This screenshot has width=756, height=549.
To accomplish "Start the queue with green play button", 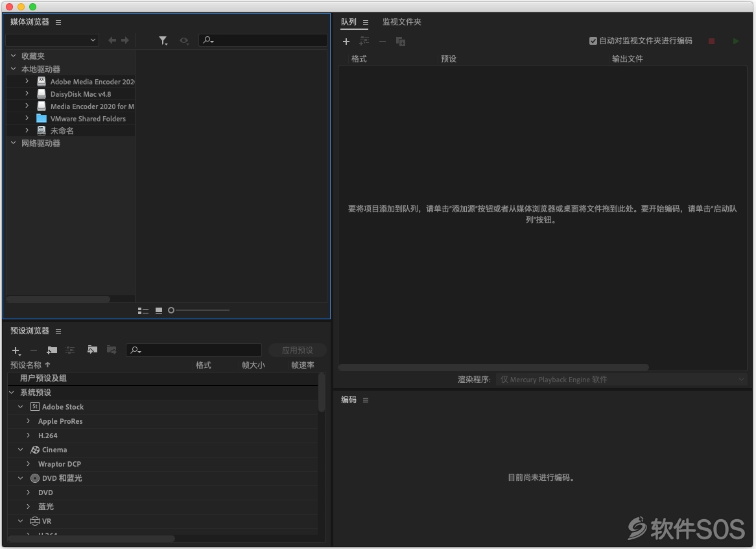I will pyautogui.click(x=737, y=41).
